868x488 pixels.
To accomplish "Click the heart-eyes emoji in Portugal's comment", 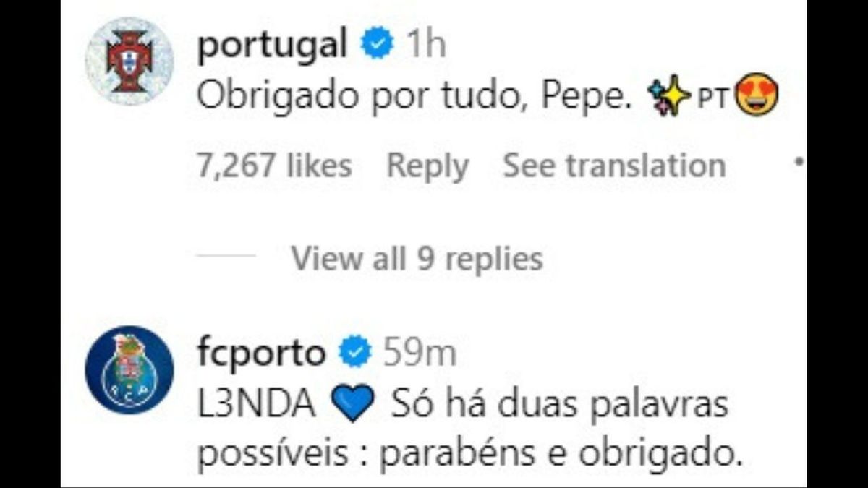I will (x=756, y=96).
